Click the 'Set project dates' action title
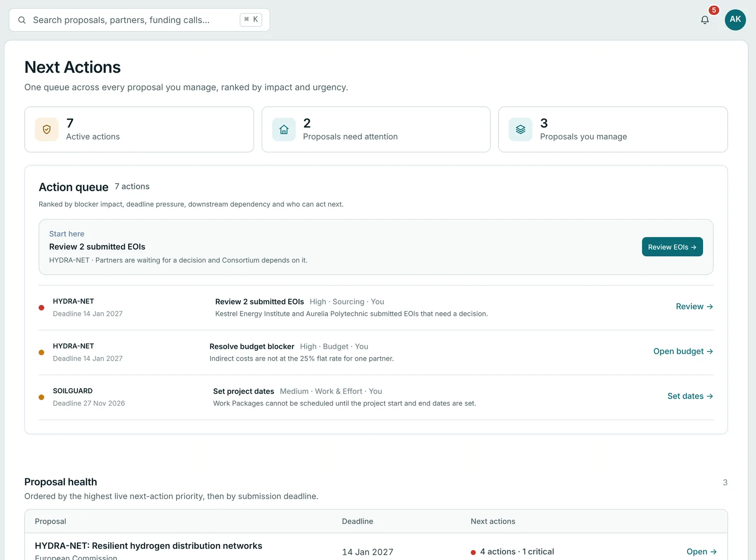 (243, 391)
